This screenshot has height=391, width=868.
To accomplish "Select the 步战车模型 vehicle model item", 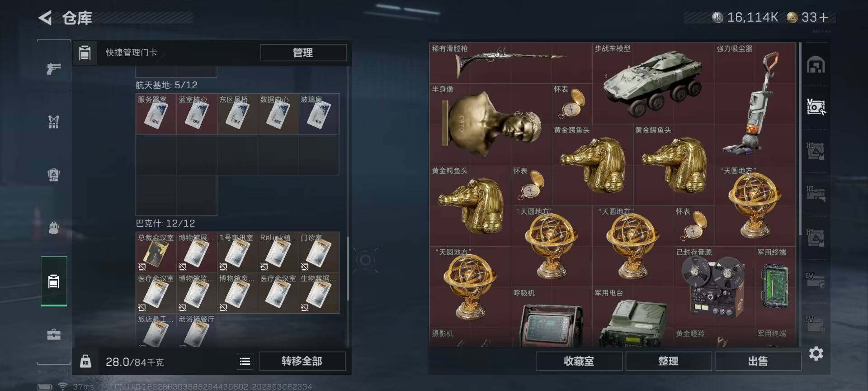I will point(653,83).
